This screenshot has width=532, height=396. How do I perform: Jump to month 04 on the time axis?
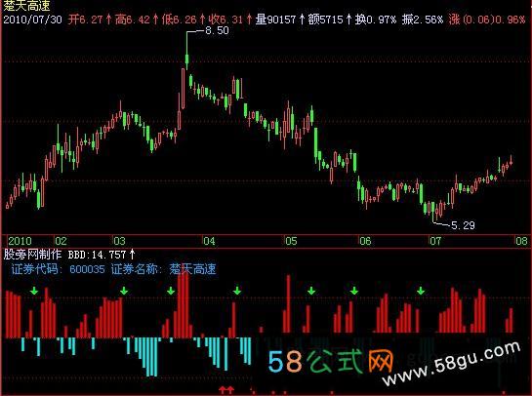[x=209, y=241]
